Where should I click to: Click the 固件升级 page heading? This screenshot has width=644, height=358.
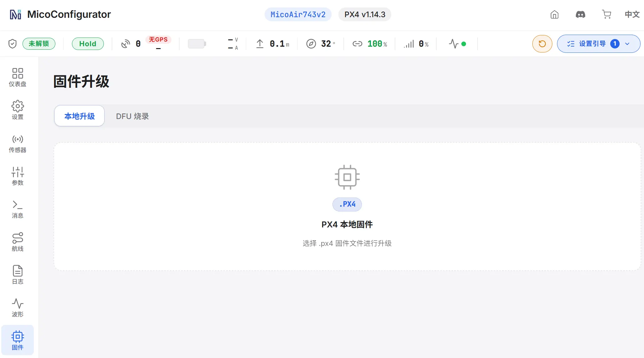[x=81, y=82]
